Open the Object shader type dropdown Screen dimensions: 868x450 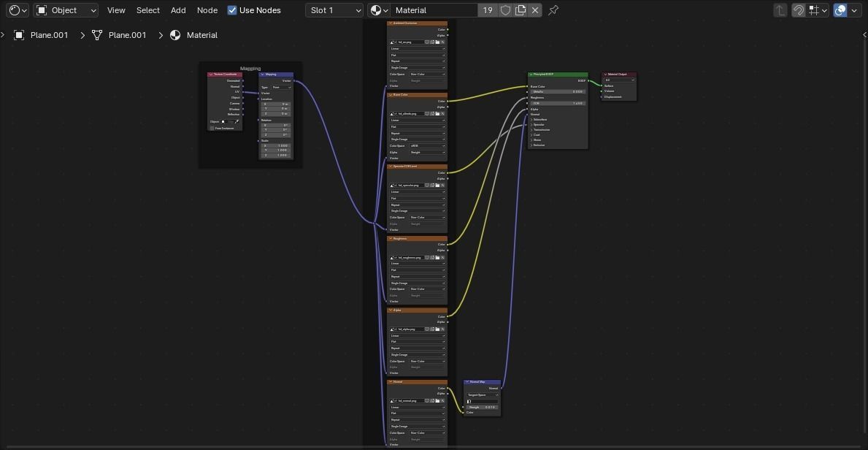[x=66, y=10]
